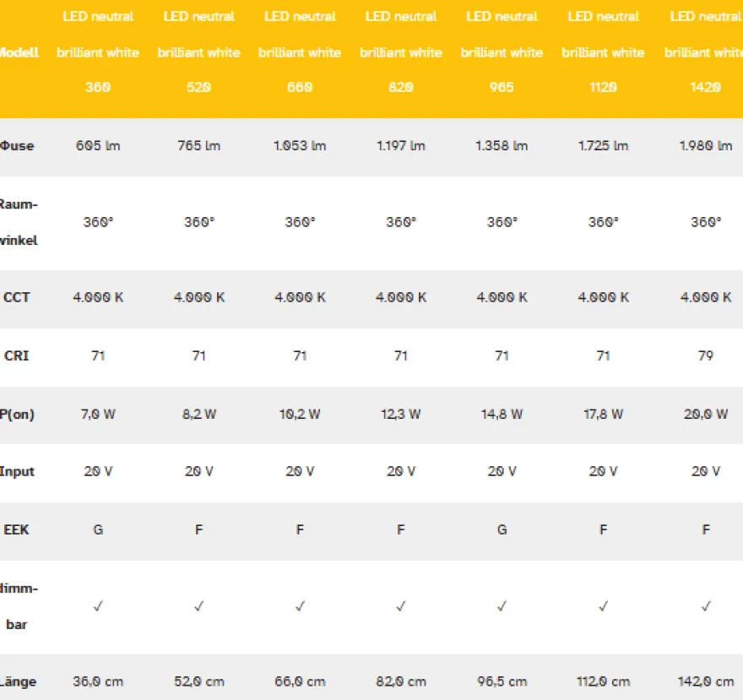Click the CCT row label
This screenshot has width=743, height=700.
17,297
